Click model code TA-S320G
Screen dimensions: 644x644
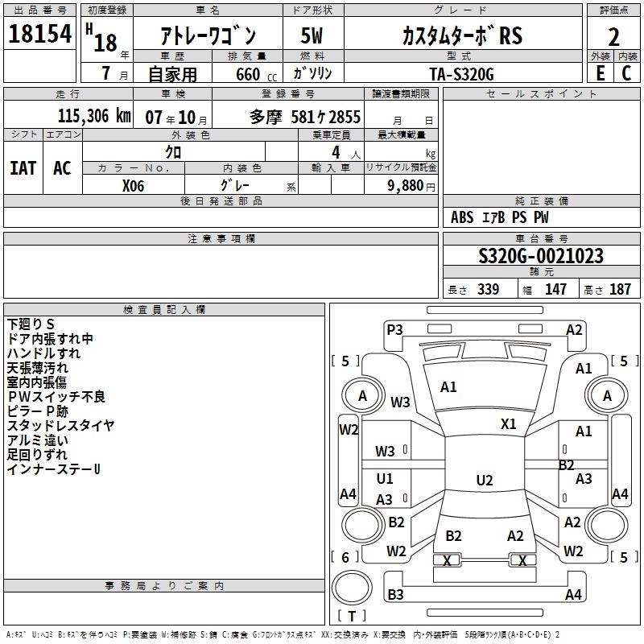pos(461,74)
